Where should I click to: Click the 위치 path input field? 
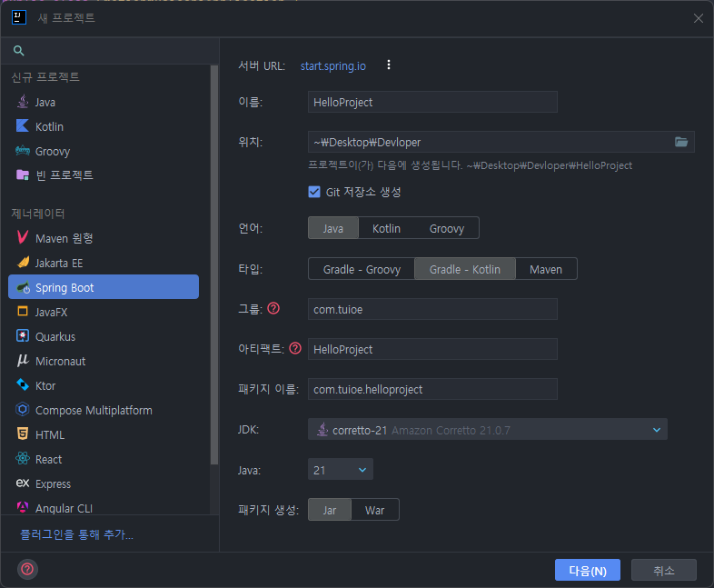coord(490,142)
